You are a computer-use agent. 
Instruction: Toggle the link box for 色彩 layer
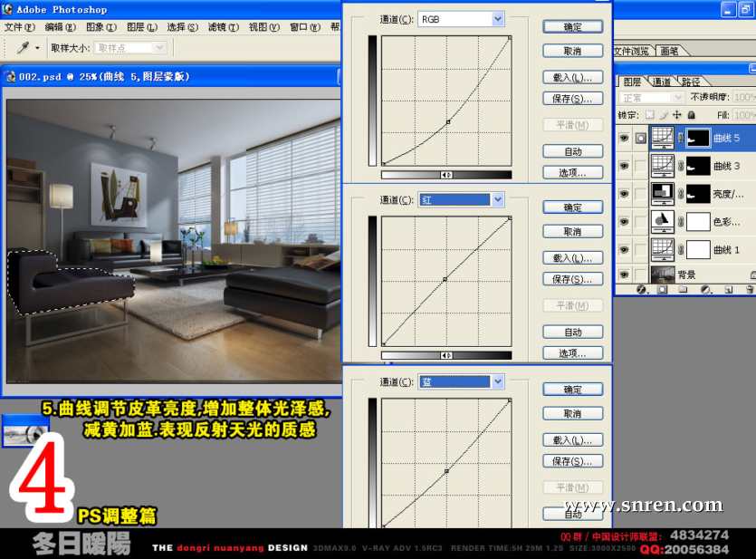tap(640, 222)
